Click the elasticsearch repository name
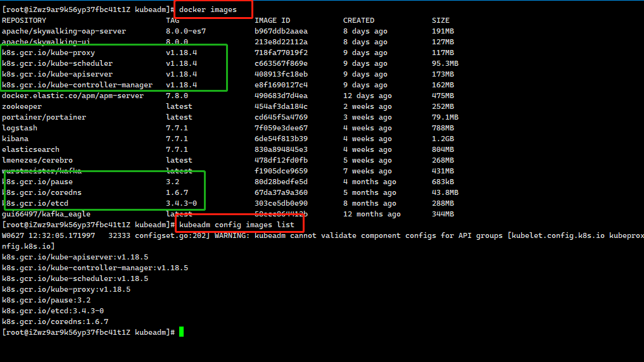Screen dimensions: 644x362 [30, 149]
